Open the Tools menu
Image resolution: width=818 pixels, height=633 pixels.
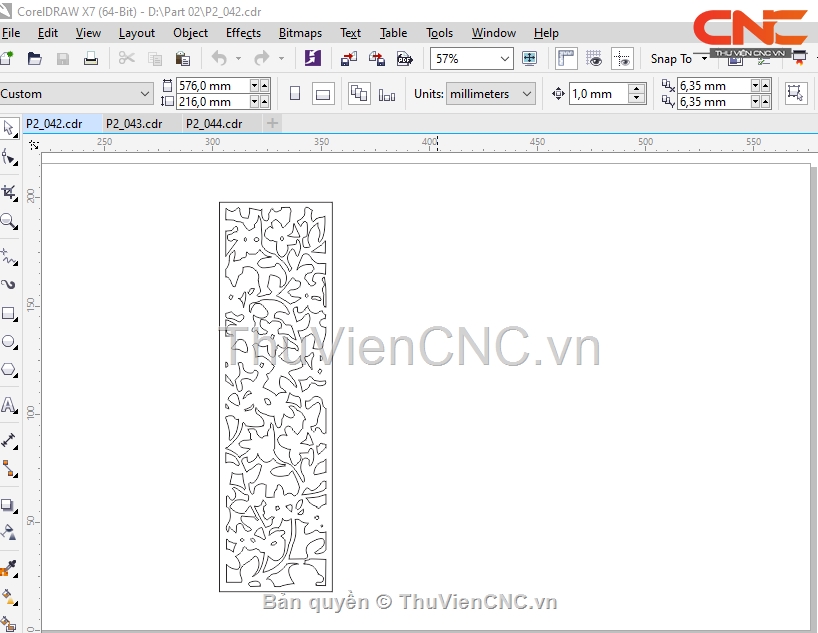click(x=439, y=33)
